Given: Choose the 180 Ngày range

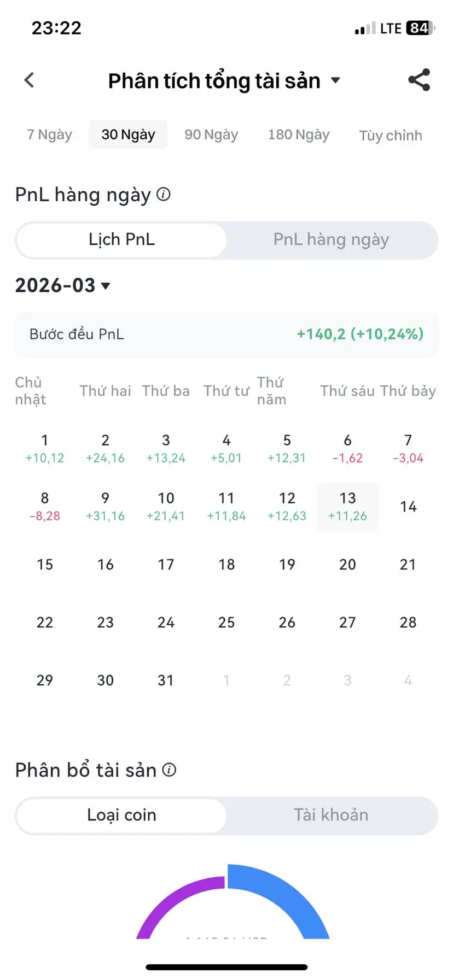Looking at the screenshot, I should (299, 134).
